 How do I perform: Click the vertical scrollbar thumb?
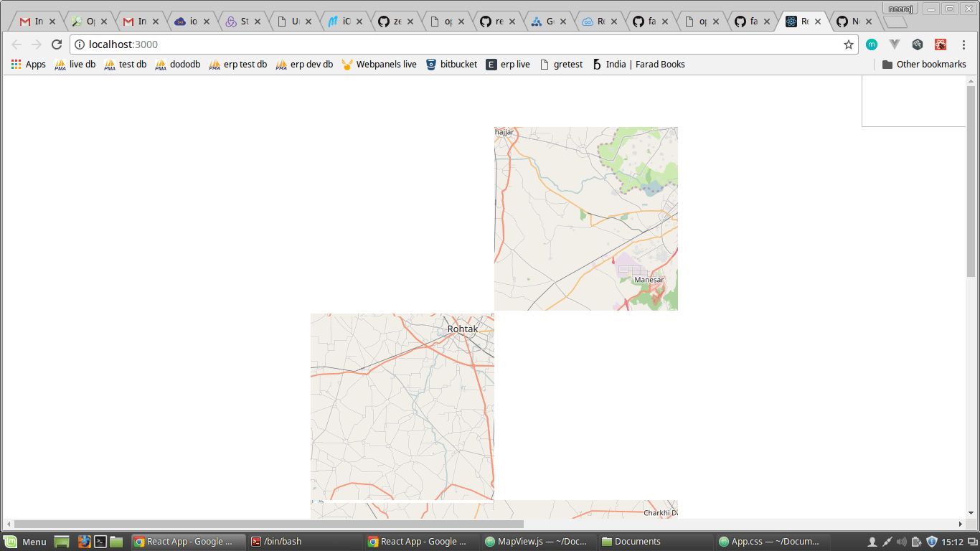pos(971,181)
